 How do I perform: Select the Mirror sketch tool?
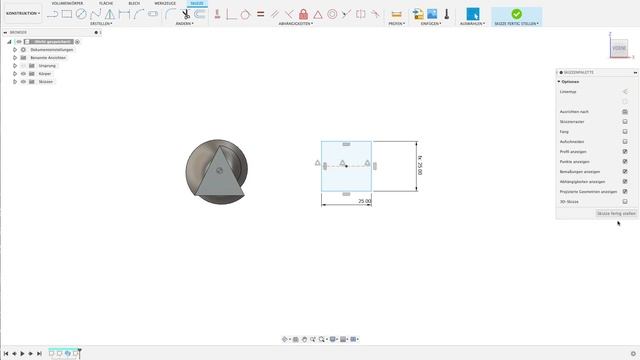[110, 14]
